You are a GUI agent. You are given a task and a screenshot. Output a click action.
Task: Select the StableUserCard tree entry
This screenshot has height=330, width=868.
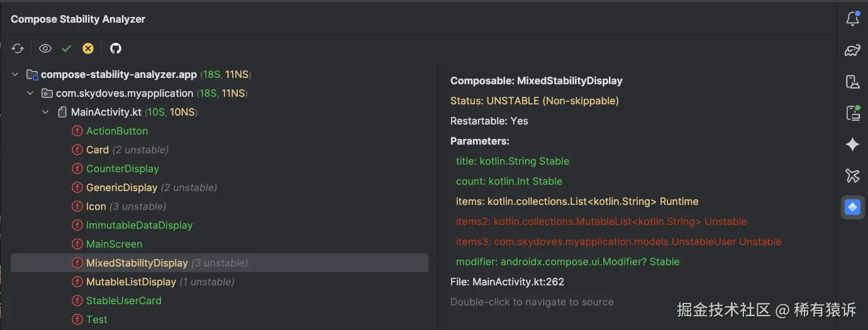coord(123,301)
